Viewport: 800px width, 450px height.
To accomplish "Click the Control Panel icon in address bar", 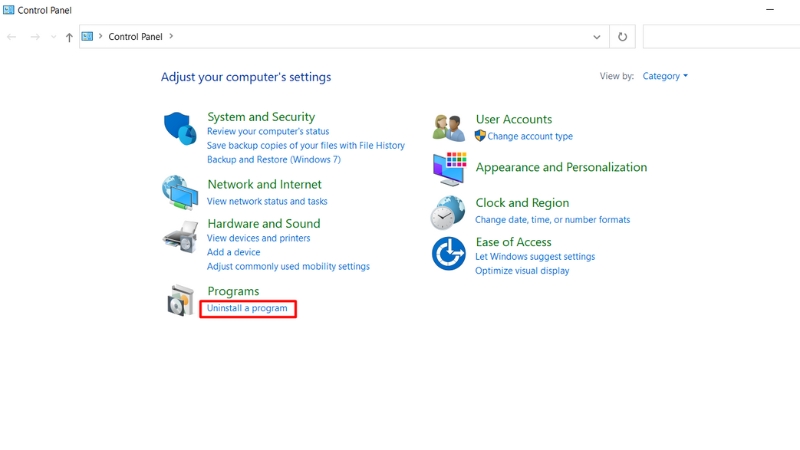I will coord(87,36).
